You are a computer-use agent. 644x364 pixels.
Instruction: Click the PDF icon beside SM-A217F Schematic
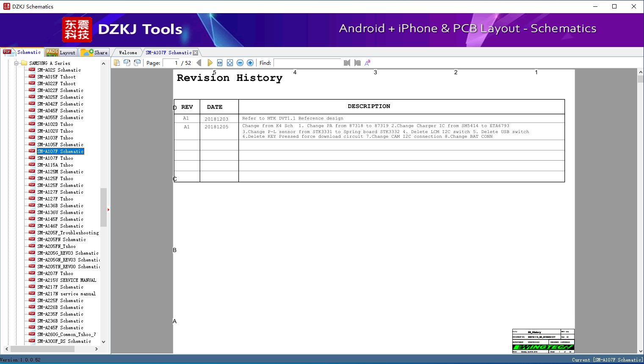[x=32, y=287]
